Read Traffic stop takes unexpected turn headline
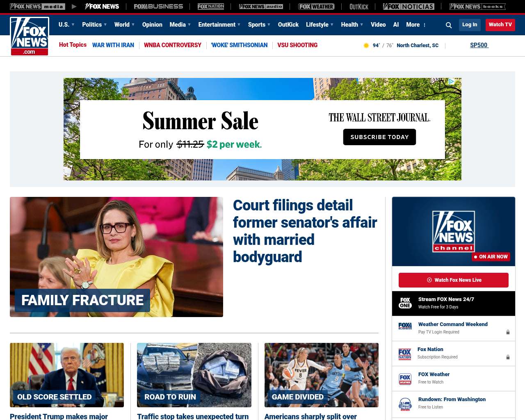This screenshot has height=420, width=525. click(193, 416)
